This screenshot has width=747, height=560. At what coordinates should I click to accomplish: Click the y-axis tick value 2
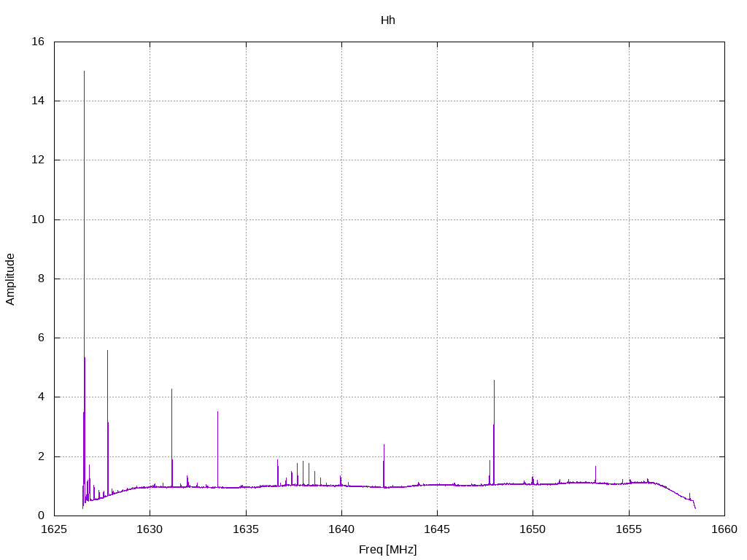click(41, 456)
